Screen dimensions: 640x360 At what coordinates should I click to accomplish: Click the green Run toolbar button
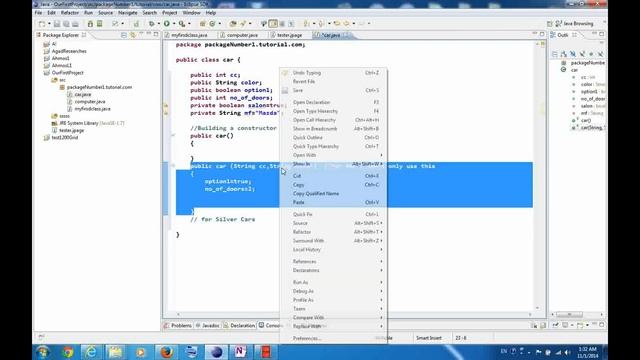click(167, 24)
